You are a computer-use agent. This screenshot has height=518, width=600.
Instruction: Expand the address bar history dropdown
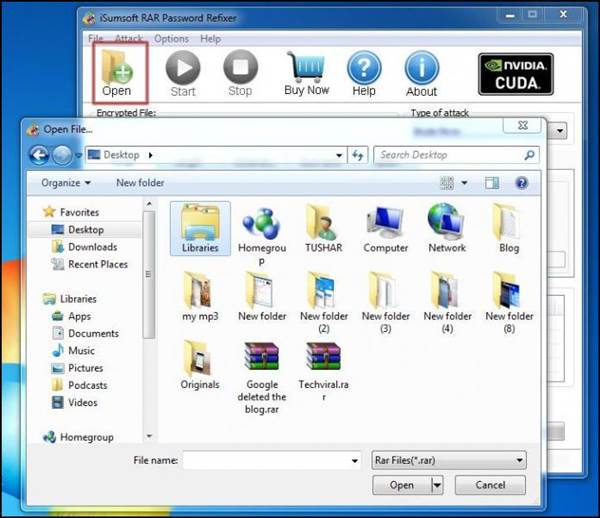click(x=339, y=155)
